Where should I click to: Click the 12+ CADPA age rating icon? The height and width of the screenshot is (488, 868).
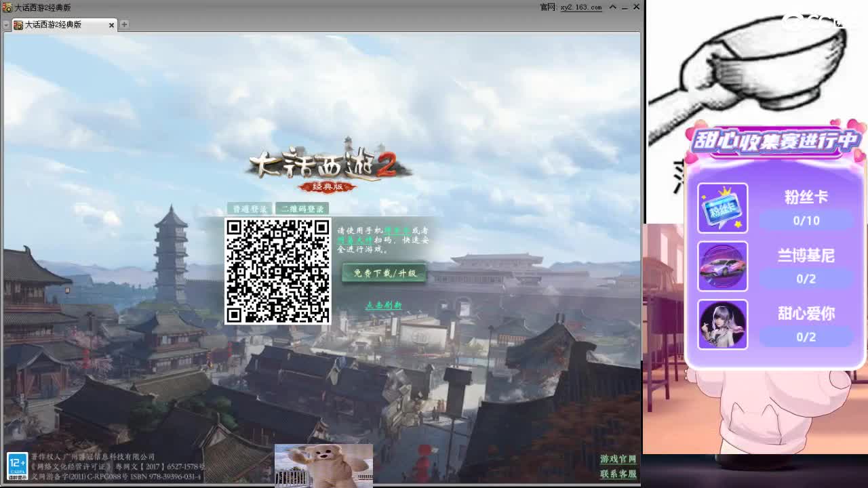tap(17, 466)
